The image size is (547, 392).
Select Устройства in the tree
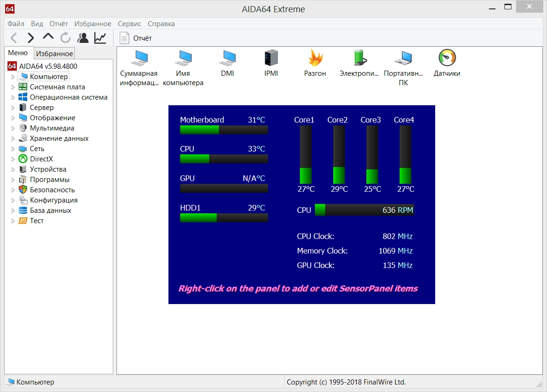[48, 169]
